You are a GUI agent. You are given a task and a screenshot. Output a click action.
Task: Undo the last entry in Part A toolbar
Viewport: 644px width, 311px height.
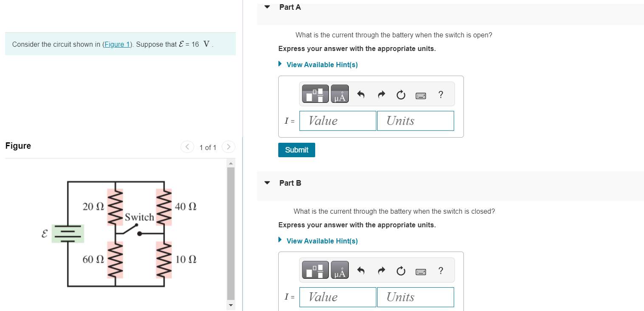pos(361,94)
